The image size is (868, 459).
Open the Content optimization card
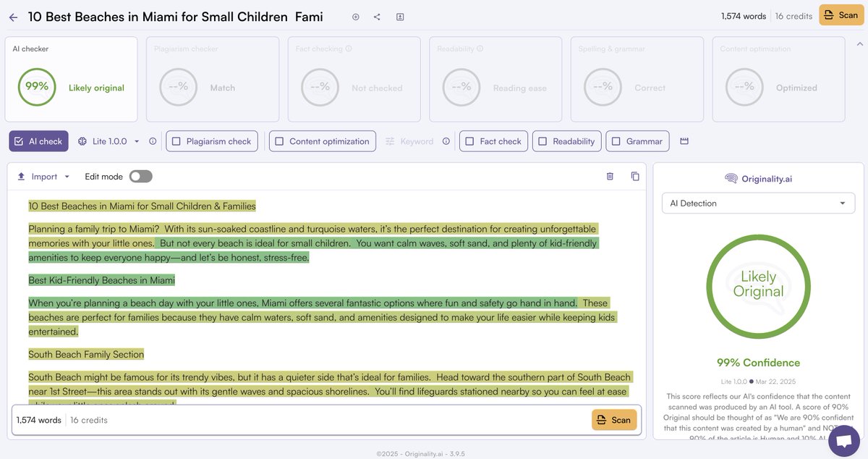[x=779, y=79]
